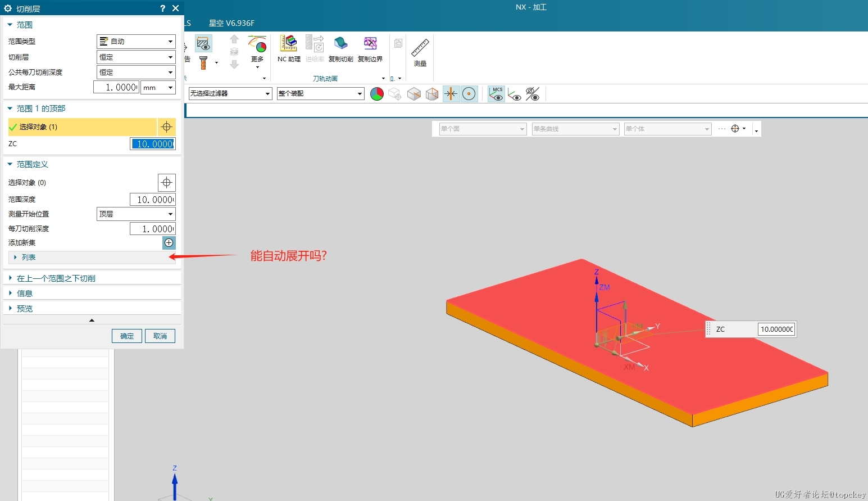868x501 pixels.
Task: Open NC 助理 tool in ribbon
Action: pos(289,48)
